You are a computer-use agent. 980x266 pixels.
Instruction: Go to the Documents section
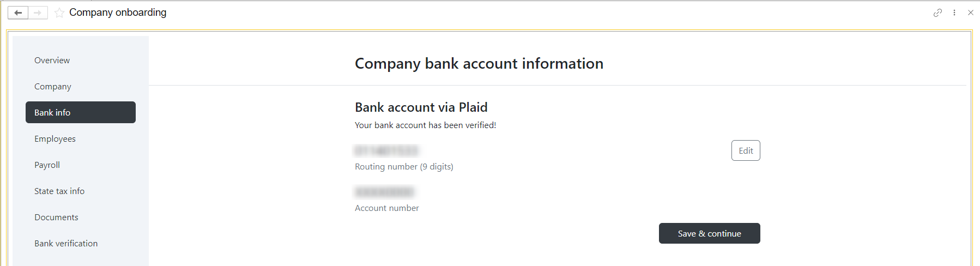56,217
